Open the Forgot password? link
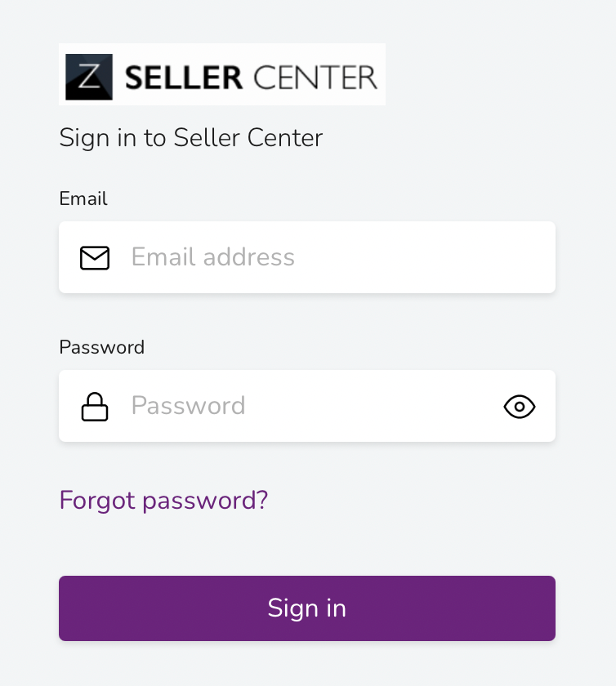The image size is (616, 686). point(163,500)
